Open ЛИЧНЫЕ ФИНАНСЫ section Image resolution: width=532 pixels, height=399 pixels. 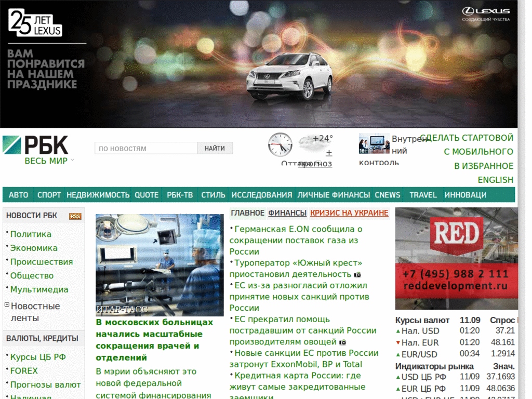(x=334, y=195)
